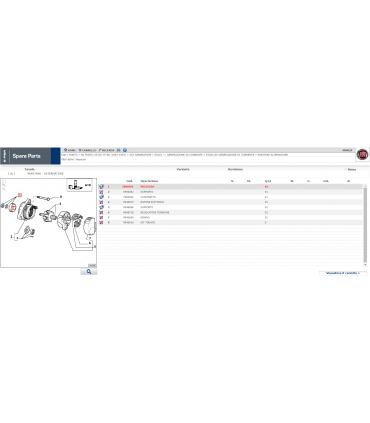370x423 pixels.
Task: Select the SUPPORTO description in row 2
Action: coord(147,192)
